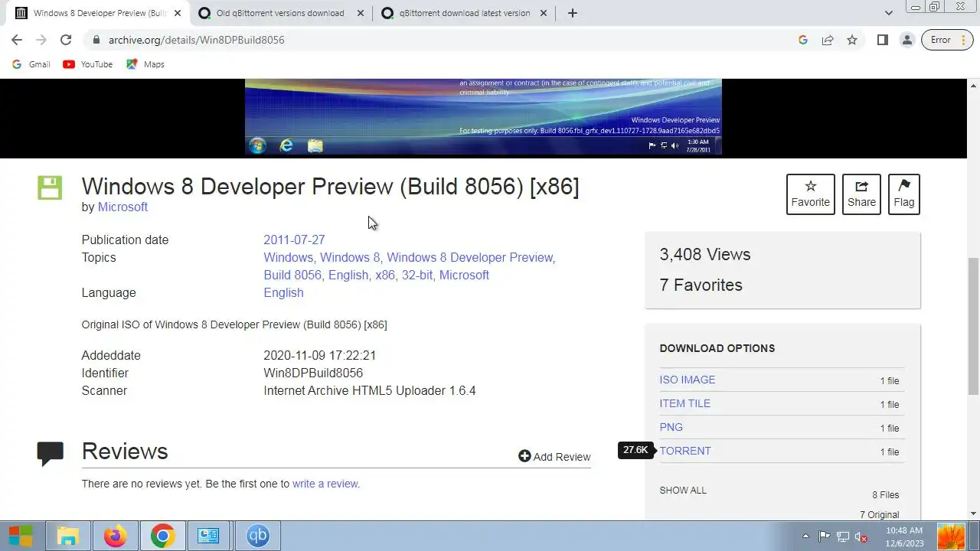Viewport: 980px width, 551px height.
Task: Download the ISO IMAGE option
Action: (x=687, y=380)
